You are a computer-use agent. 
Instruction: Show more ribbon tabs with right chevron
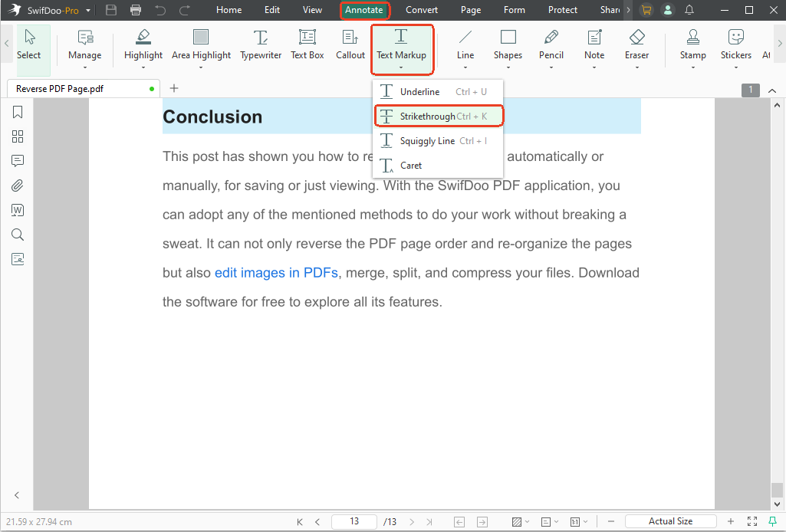pos(628,10)
